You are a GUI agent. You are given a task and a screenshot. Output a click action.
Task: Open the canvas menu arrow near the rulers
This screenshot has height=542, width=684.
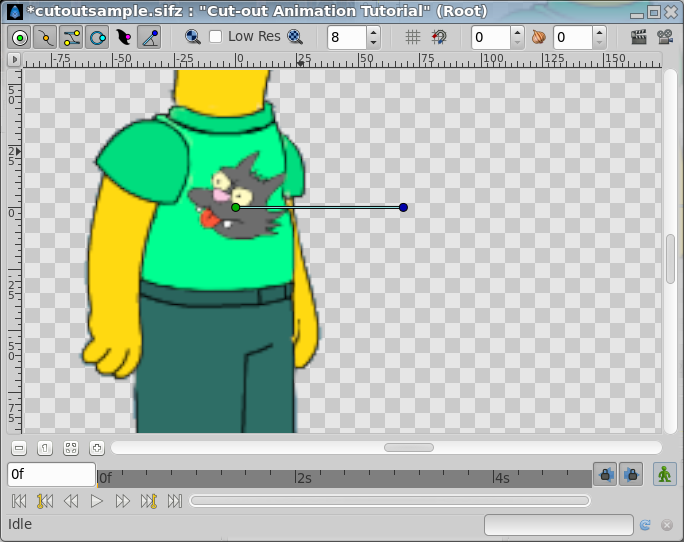(14, 59)
